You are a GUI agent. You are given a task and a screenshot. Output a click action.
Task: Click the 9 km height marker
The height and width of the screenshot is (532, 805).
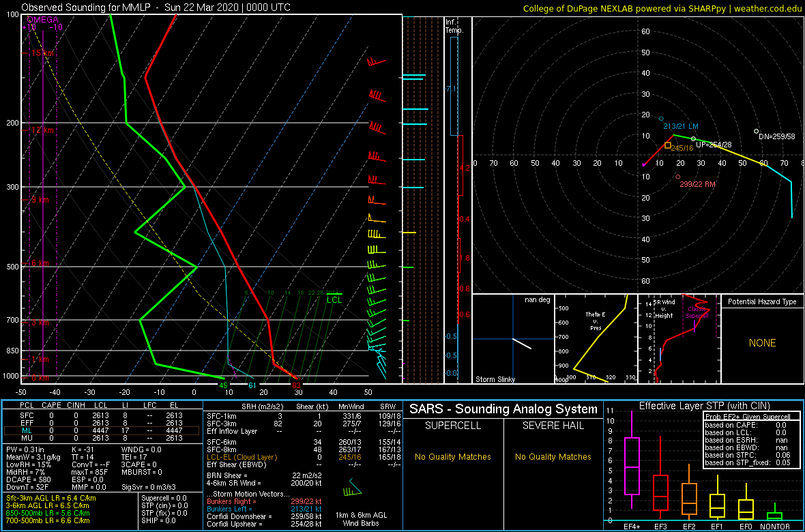pos(40,200)
